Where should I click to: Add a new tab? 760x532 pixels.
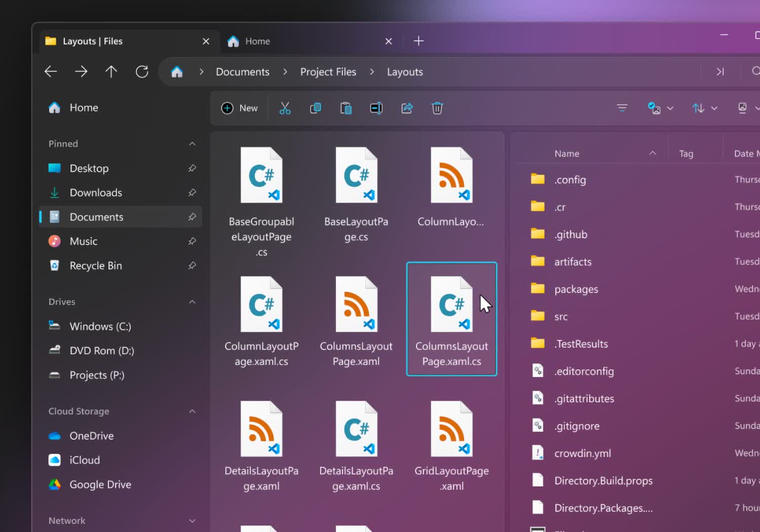[x=419, y=41]
